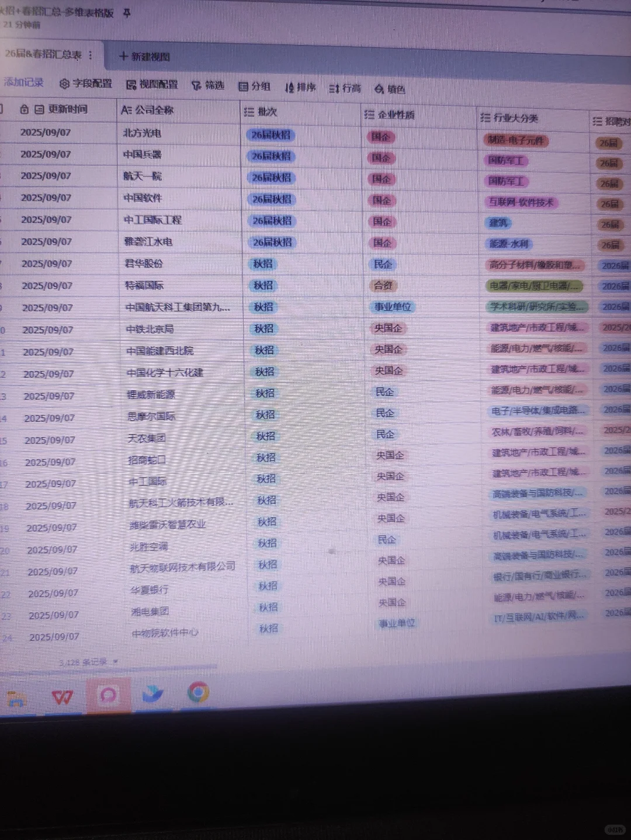Click 互联网-软件技术 industry tag
This screenshot has width=631, height=840.
(521, 202)
